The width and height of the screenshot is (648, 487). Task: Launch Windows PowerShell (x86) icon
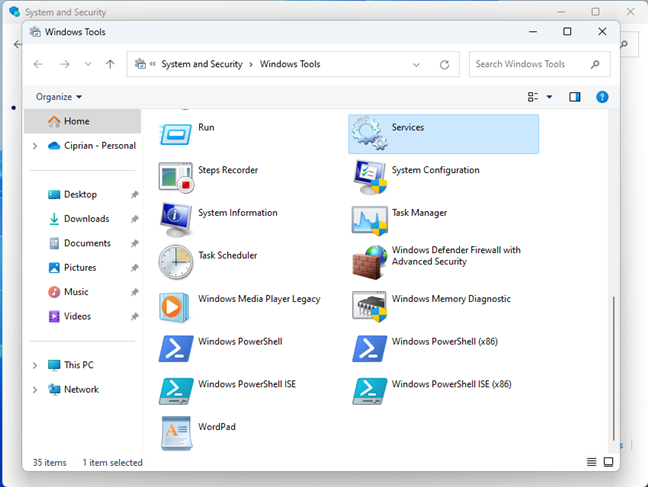[369, 349]
